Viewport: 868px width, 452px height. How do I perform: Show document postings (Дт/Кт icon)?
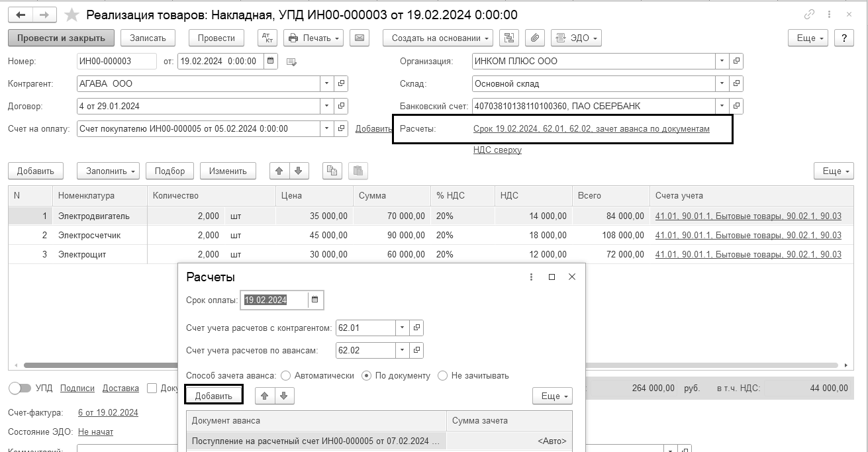[267, 38]
